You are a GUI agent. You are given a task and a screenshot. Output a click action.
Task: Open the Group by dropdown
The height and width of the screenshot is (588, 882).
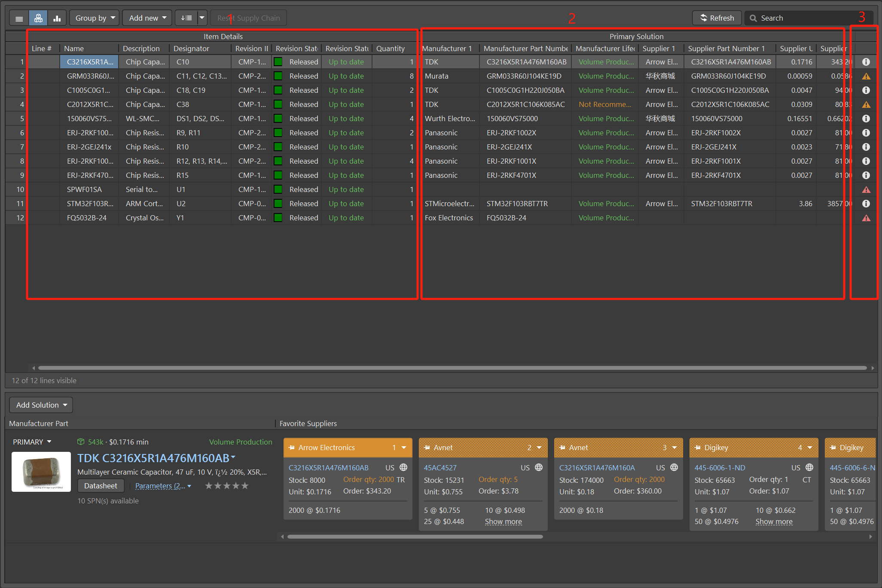[x=95, y=18]
